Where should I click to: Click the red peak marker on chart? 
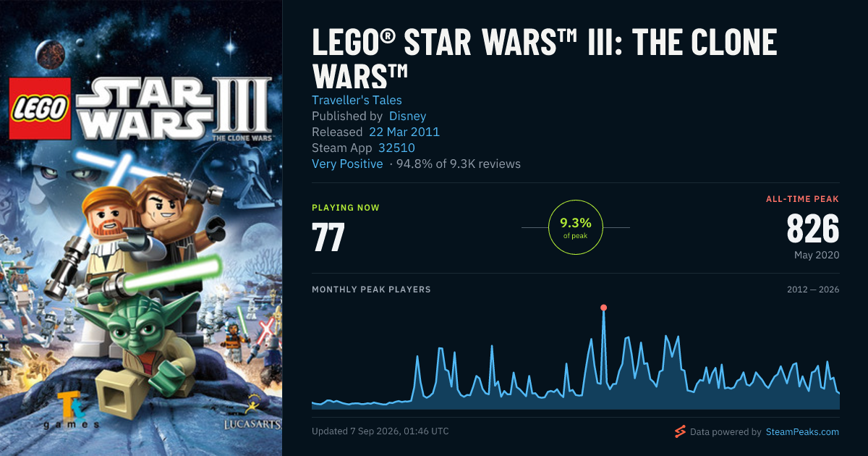coord(604,308)
